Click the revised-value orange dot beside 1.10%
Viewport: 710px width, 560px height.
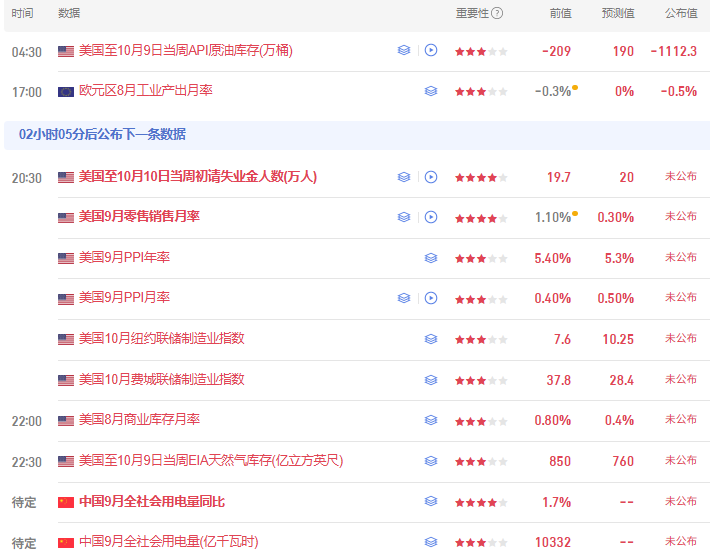[575, 214]
